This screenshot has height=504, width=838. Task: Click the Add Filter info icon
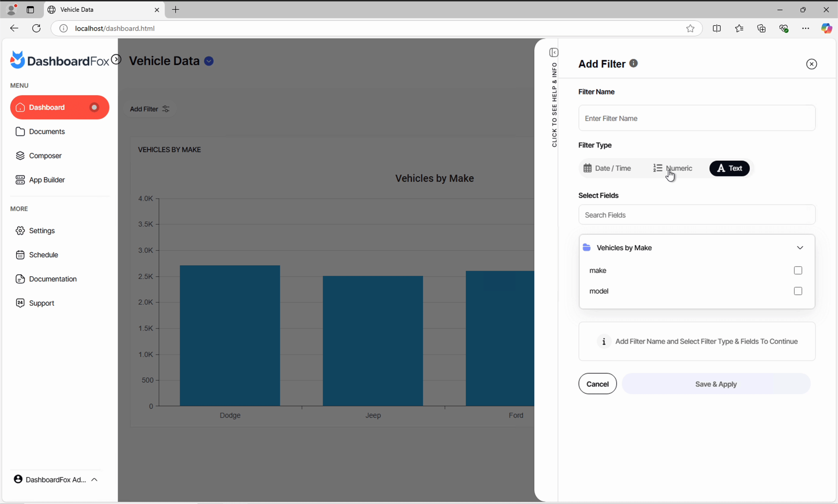click(633, 63)
